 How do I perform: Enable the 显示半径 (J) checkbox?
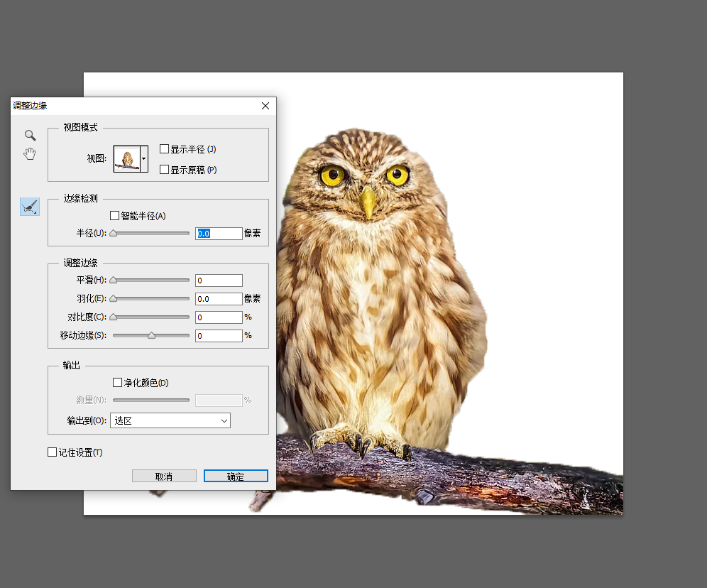point(165,149)
